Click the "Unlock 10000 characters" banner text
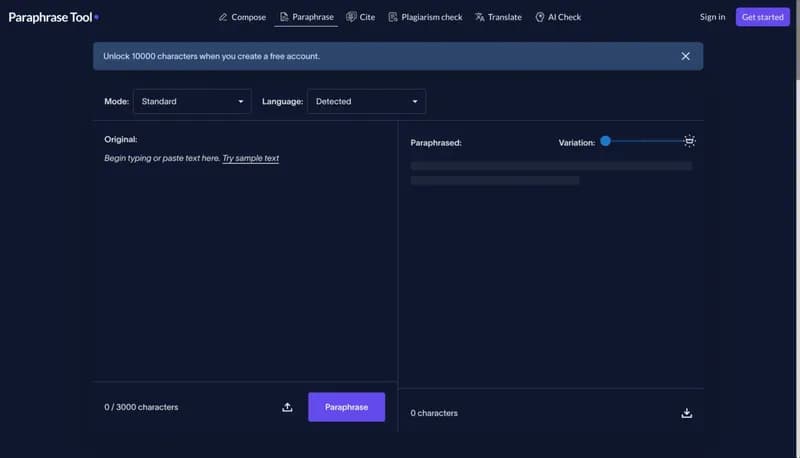Image resolution: width=800 pixels, height=458 pixels. (x=212, y=56)
